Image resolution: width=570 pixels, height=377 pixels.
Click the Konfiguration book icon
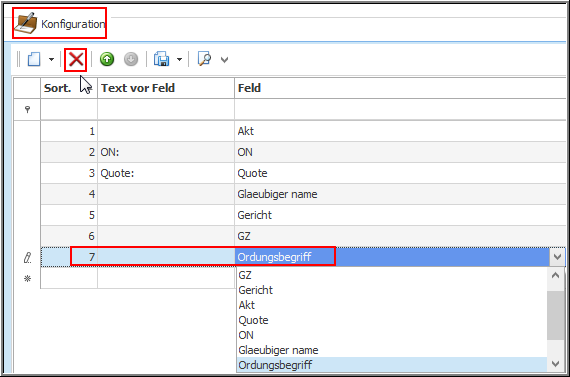click(x=25, y=23)
